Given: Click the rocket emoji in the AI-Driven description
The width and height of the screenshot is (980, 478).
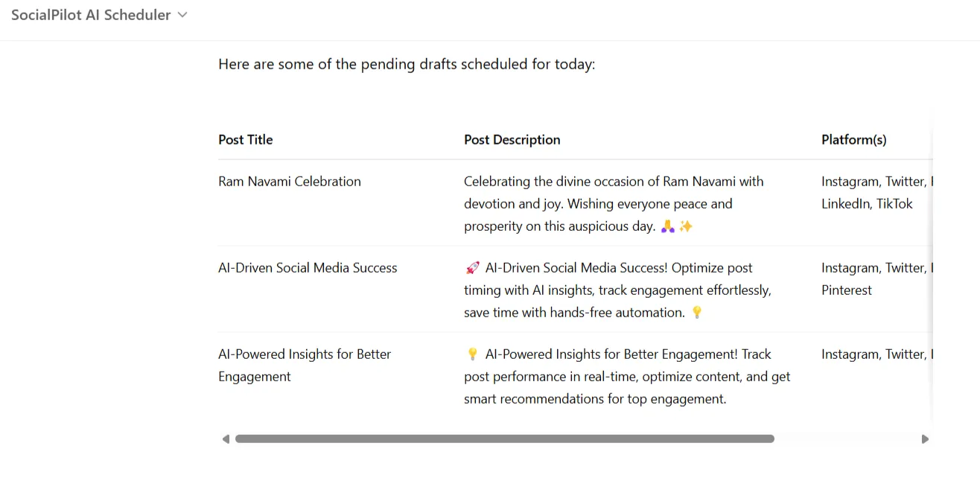Looking at the screenshot, I should coord(472,268).
